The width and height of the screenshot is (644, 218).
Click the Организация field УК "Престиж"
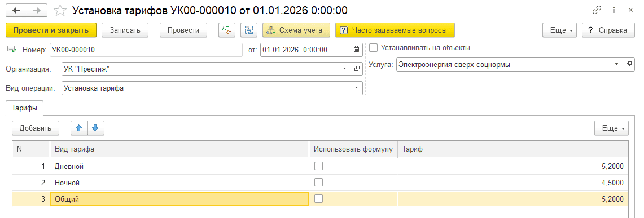click(x=200, y=69)
